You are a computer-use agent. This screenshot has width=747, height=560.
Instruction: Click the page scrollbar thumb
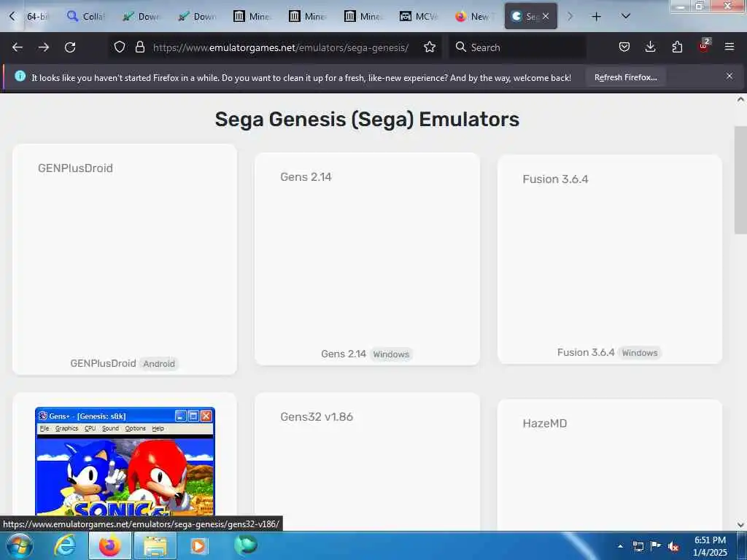[740, 180]
